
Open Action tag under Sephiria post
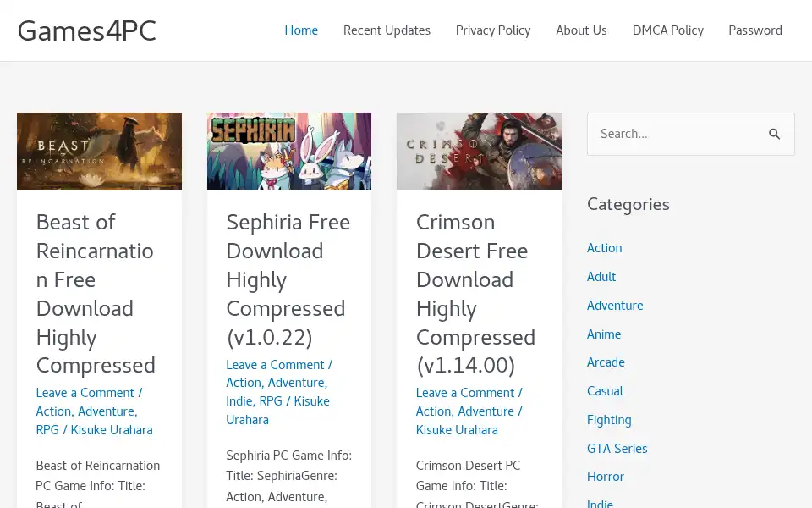[244, 383]
